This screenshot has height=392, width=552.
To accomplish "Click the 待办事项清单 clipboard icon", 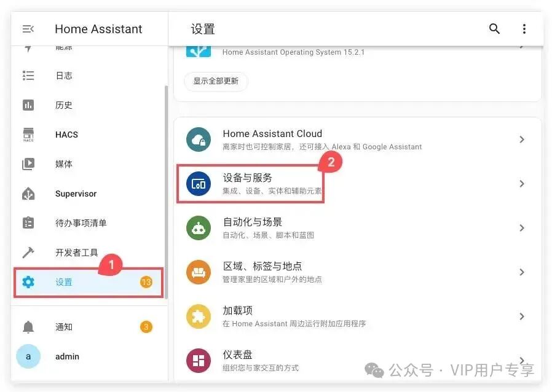I will (x=28, y=223).
